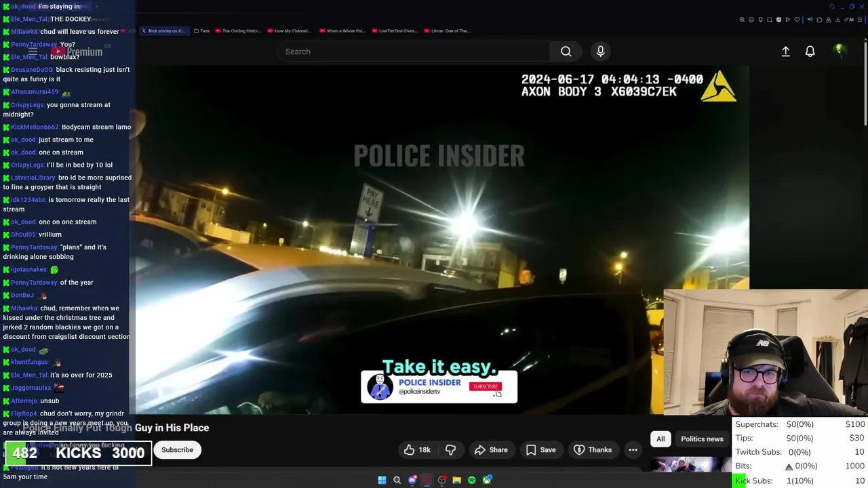The width and height of the screenshot is (868, 488).
Task: Click the Opera GX taskbar icon
Action: (x=427, y=480)
